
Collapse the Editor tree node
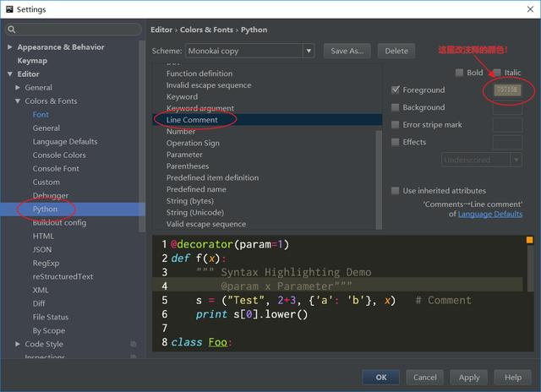[x=10, y=74]
